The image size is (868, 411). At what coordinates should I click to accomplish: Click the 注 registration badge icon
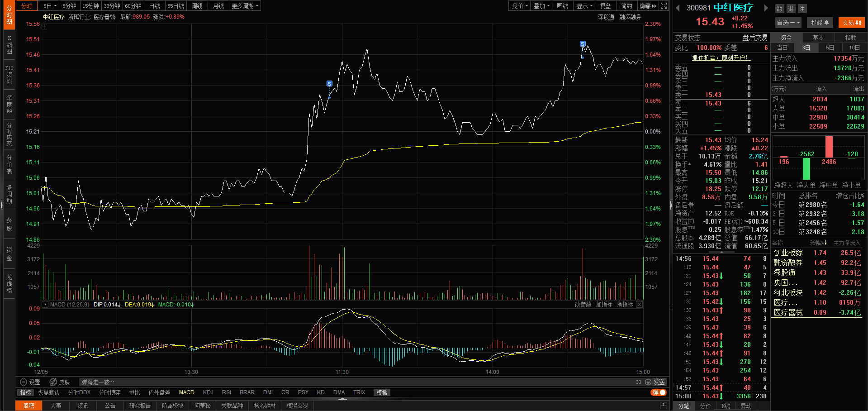tap(802, 9)
